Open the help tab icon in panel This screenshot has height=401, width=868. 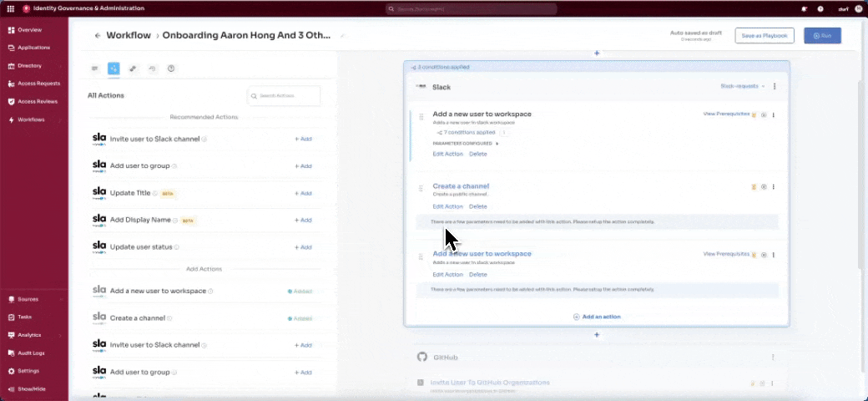tap(171, 69)
